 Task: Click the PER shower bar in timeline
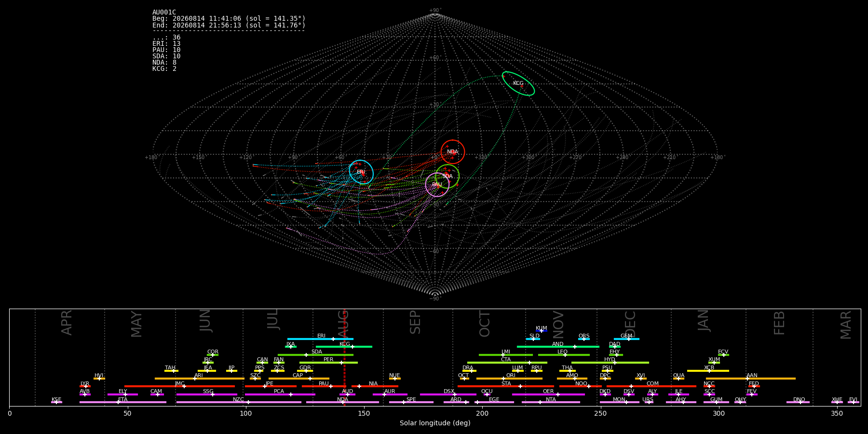[x=328, y=363]
